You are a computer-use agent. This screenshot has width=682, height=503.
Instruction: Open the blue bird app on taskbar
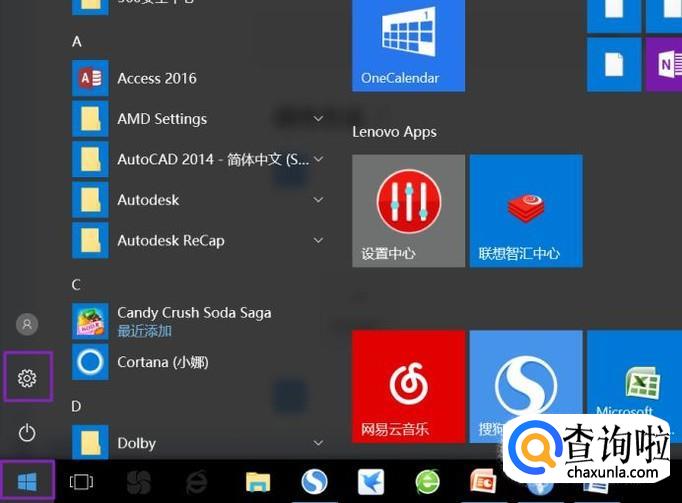point(371,482)
